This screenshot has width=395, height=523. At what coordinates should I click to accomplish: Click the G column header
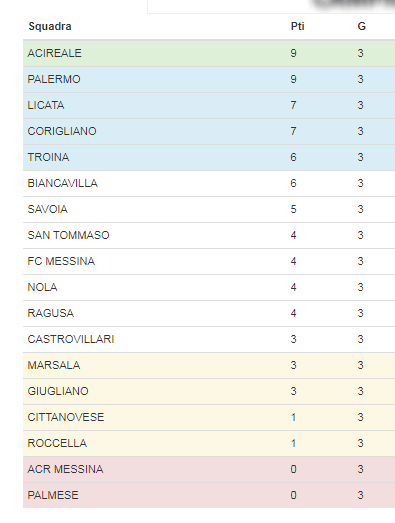[362, 26]
